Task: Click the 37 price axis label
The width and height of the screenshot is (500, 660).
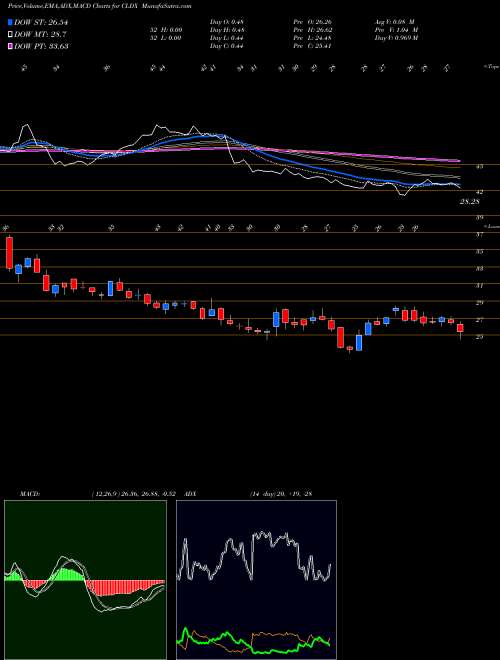Action: (479, 235)
